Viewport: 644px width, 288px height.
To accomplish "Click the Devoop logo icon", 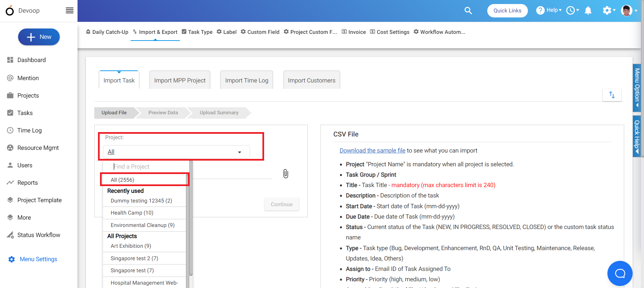I will [x=10, y=11].
